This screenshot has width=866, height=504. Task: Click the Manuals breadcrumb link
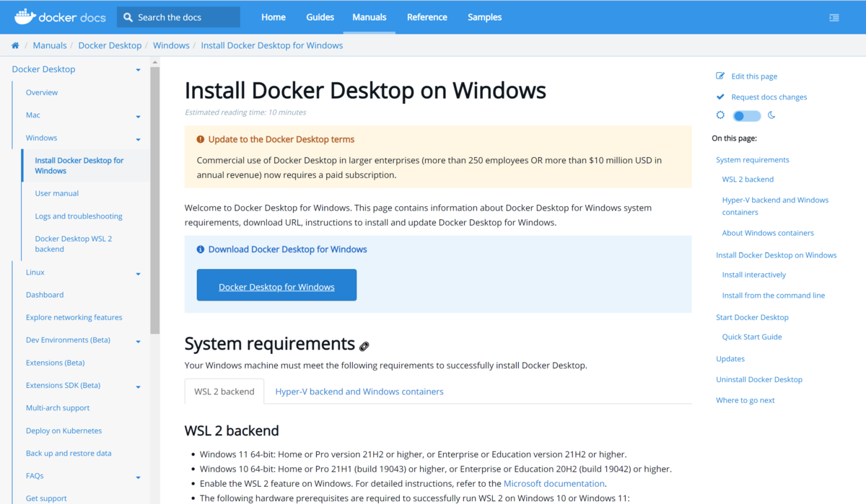coord(50,45)
